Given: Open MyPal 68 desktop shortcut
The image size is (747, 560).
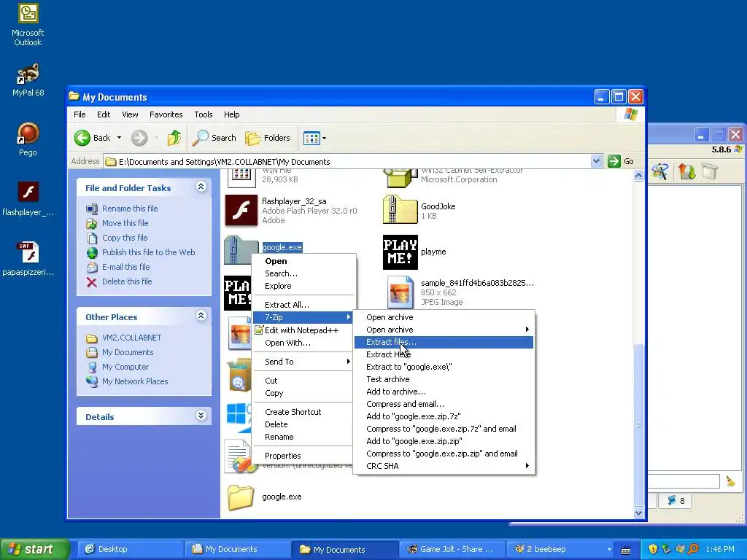Looking at the screenshot, I should 28,79.
